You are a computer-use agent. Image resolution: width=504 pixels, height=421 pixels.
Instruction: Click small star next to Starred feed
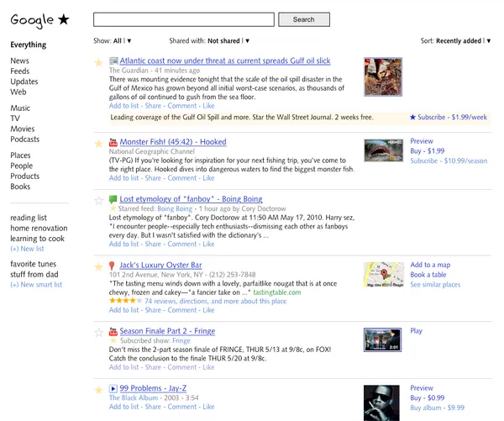point(113,208)
